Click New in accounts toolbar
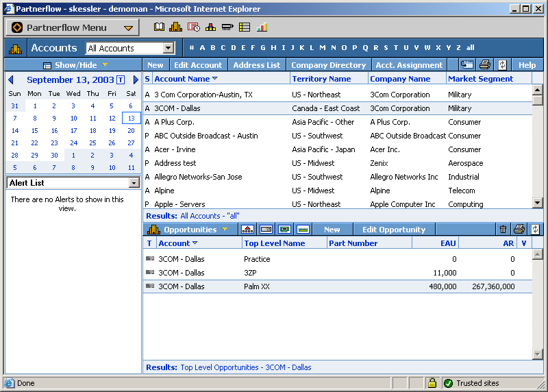The image size is (548, 392). coord(155,65)
